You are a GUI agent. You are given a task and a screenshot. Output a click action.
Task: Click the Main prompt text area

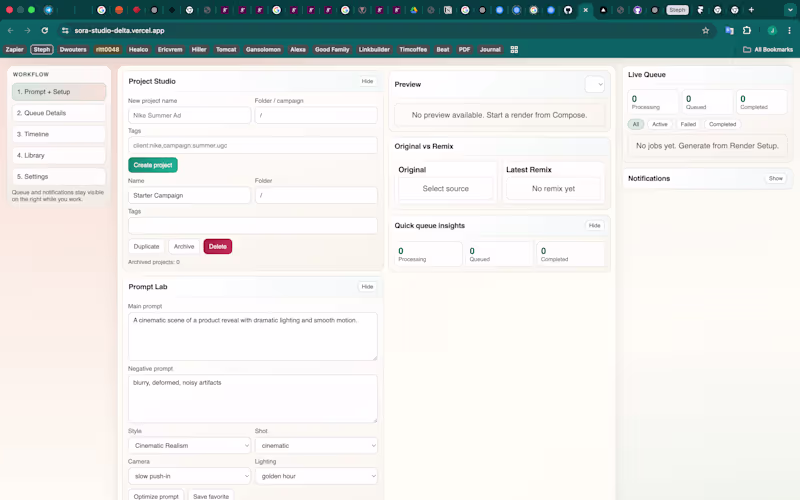coord(253,336)
